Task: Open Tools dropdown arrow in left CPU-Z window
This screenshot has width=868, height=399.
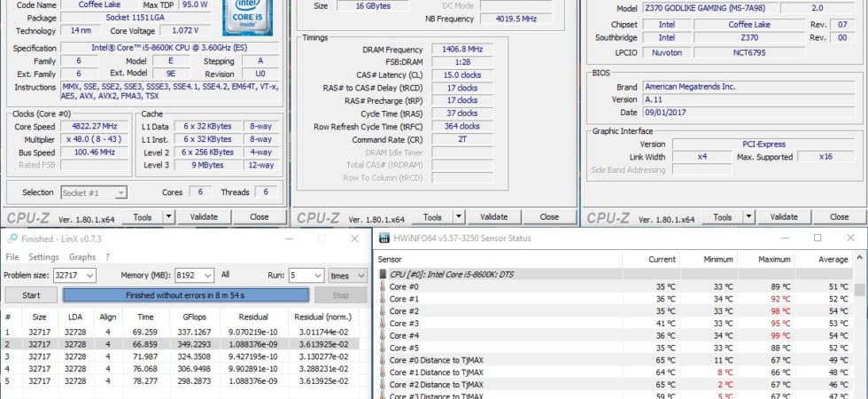Action: 168,216
